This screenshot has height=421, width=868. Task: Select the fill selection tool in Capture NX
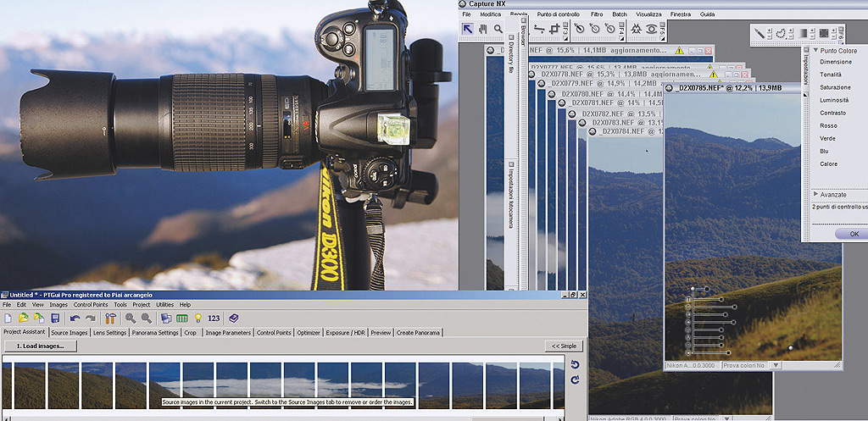(824, 33)
